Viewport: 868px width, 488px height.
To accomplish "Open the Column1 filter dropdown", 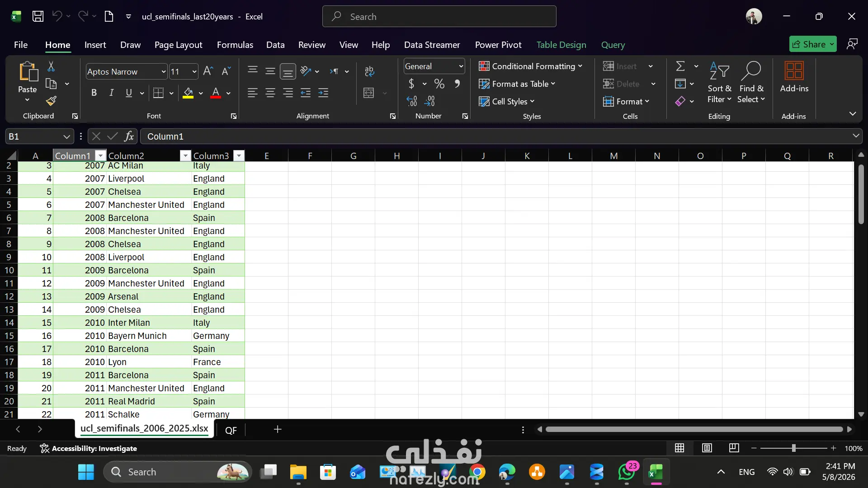I will [x=100, y=156].
